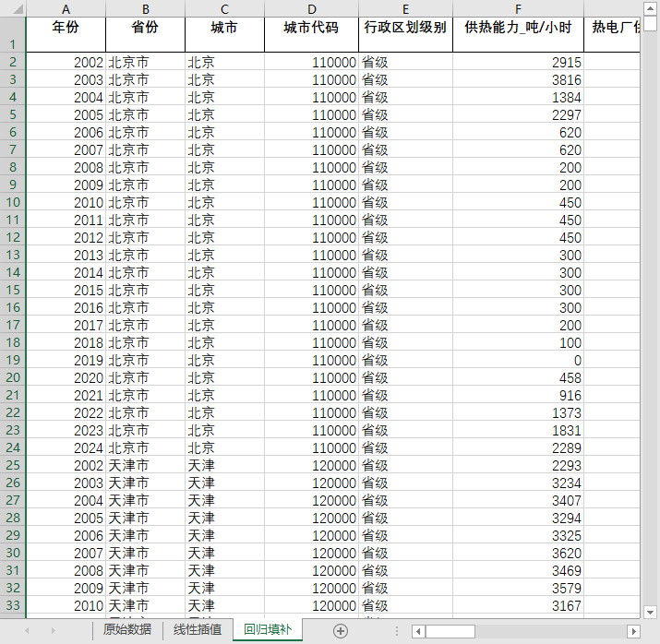Select cell with value 2293
Viewport: 660px width, 644px height.
click(x=518, y=466)
